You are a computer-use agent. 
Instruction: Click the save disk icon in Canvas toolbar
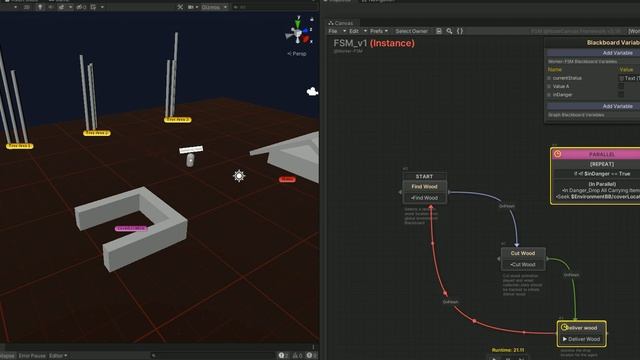(x=439, y=31)
